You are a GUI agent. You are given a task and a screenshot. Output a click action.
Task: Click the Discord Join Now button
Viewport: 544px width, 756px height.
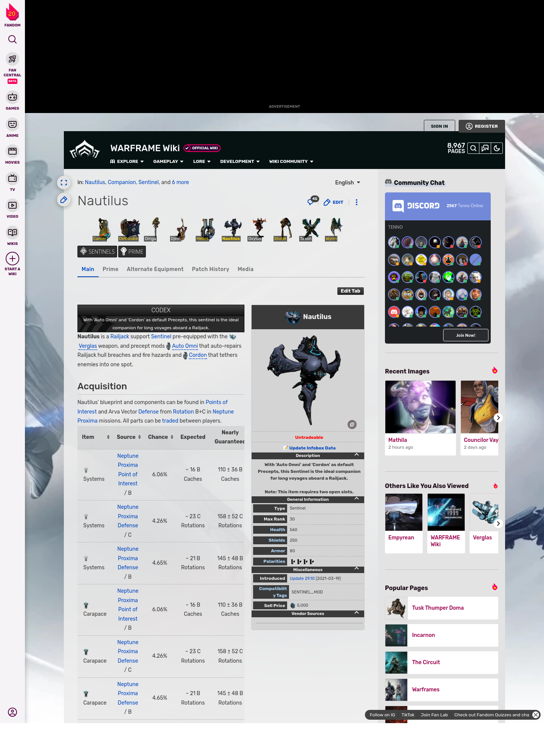click(465, 335)
